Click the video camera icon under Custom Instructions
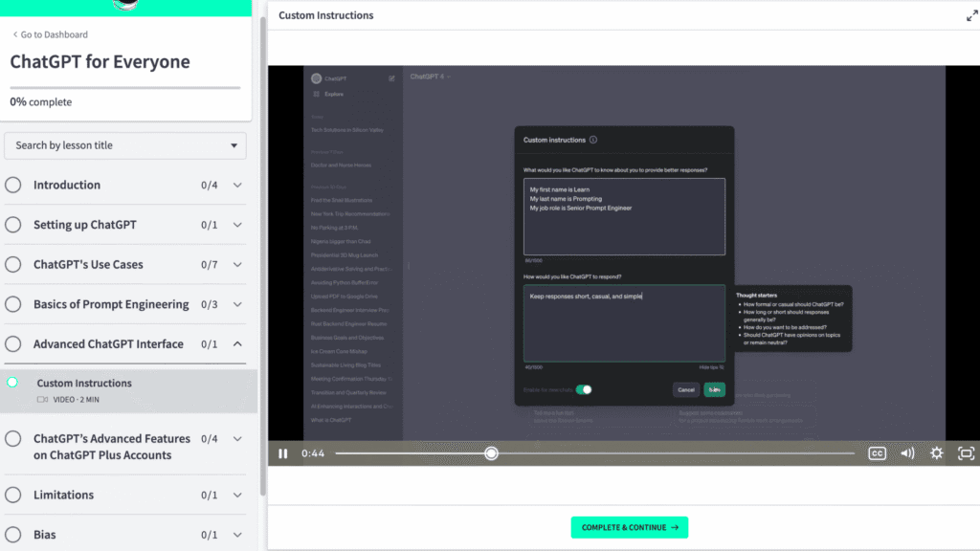 [42, 400]
